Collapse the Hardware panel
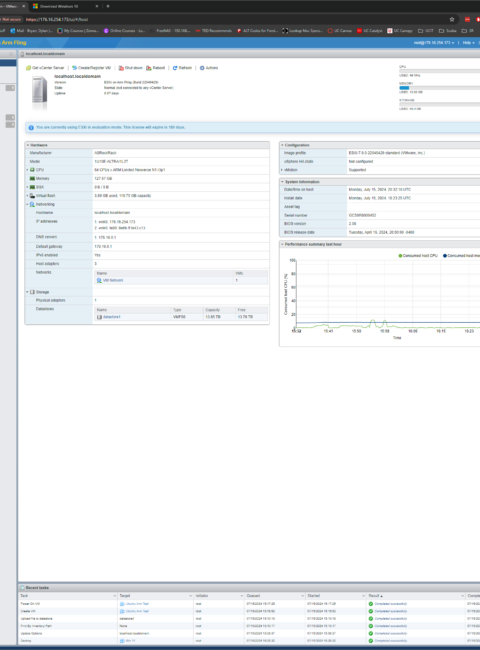480x650 pixels. 28,145
